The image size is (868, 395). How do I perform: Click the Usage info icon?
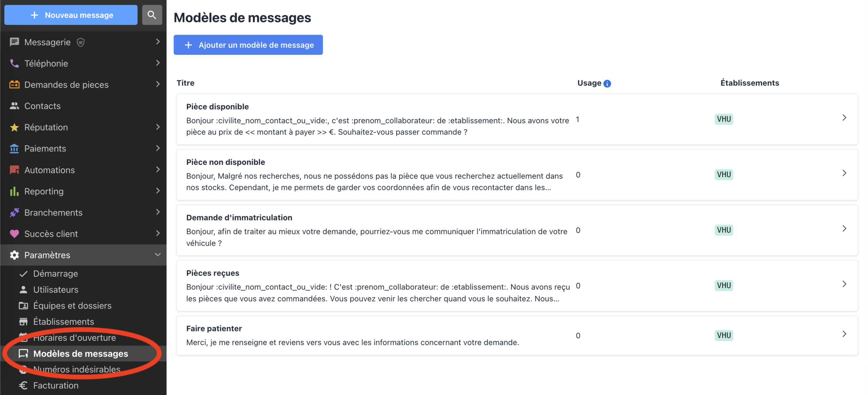tap(607, 84)
